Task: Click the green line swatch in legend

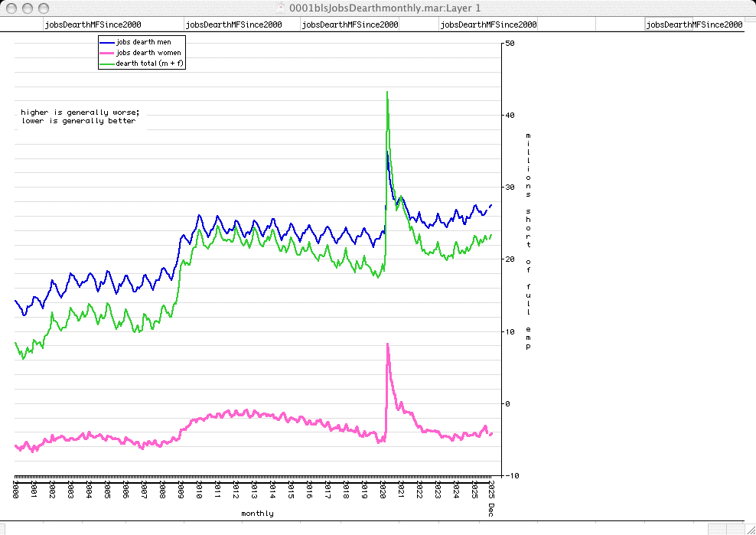Action: point(107,64)
